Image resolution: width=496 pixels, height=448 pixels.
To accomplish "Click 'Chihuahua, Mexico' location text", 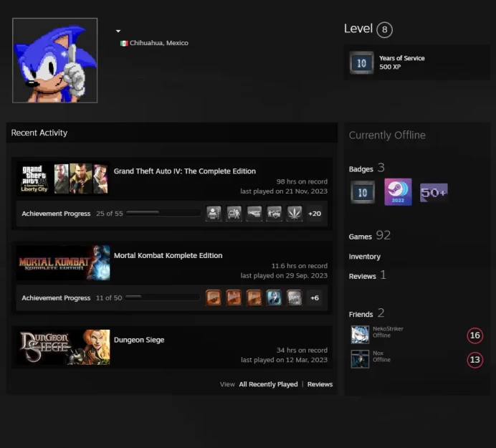I will pos(159,43).
